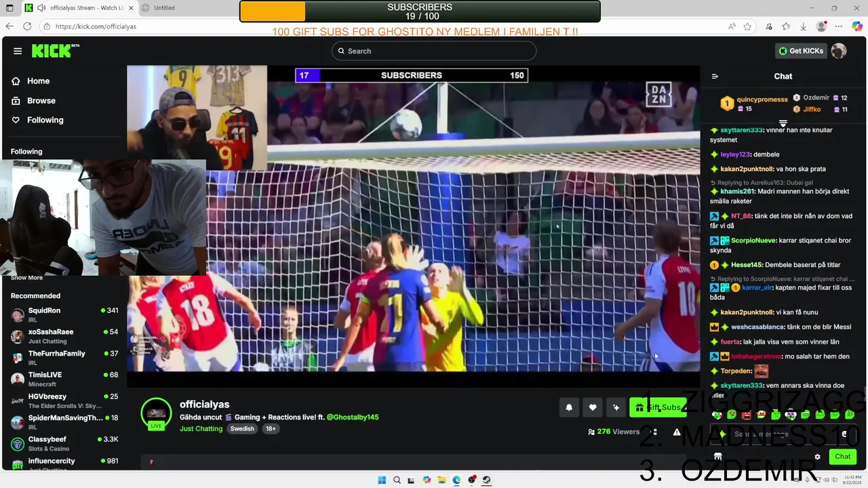868x488 pixels.
Task: Open Classybeef recommended channel
Action: tap(64, 443)
